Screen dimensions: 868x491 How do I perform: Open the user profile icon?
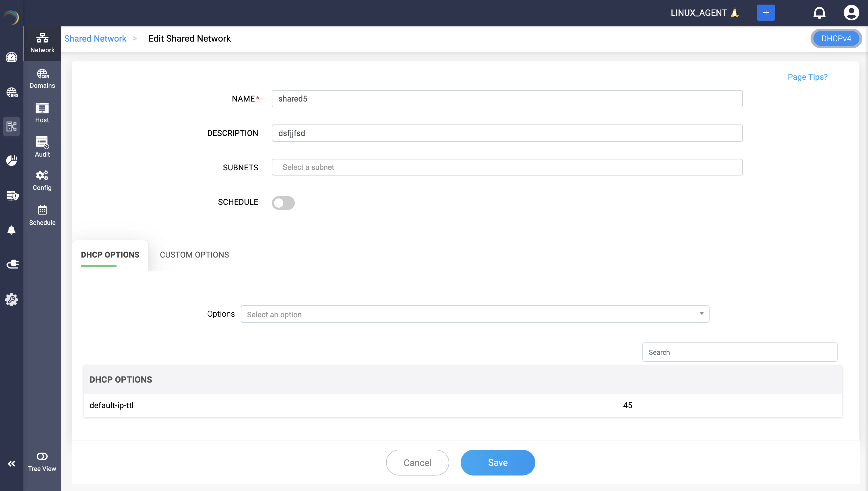coord(851,13)
